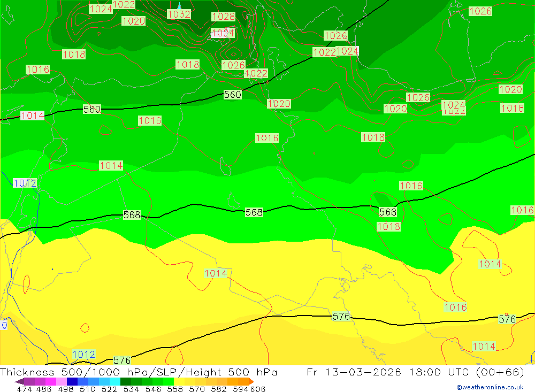Click the darkest green legend swatch
The width and height of the screenshot is (535, 392).
[126, 381]
